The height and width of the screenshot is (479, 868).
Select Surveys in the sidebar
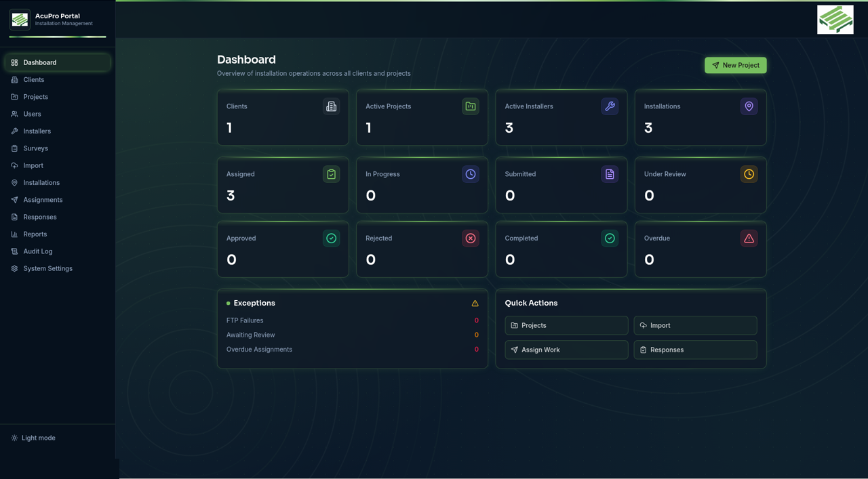coord(58,148)
